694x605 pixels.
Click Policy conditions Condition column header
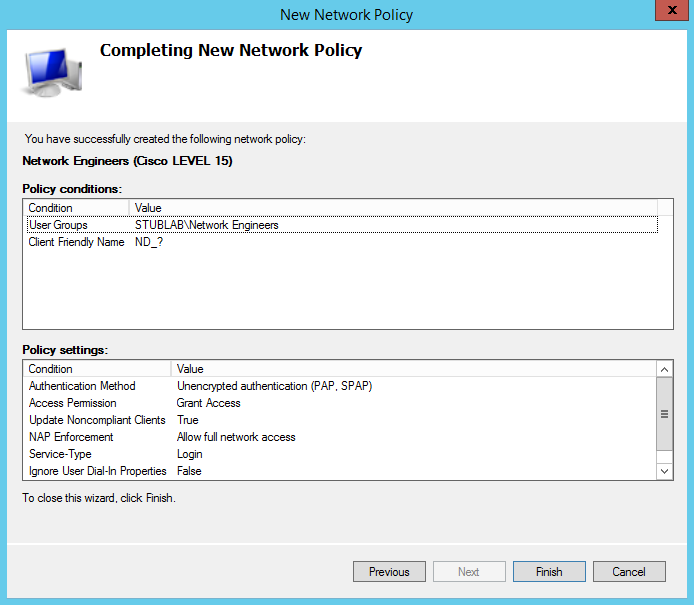pos(77,208)
